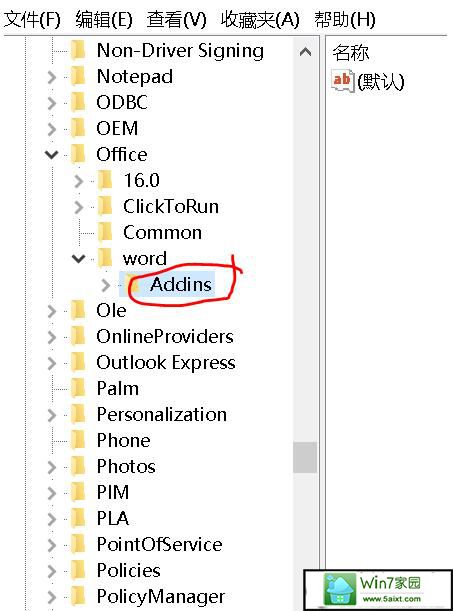Collapse the Office key
The width and height of the screenshot is (453, 611).
tap(51, 155)
